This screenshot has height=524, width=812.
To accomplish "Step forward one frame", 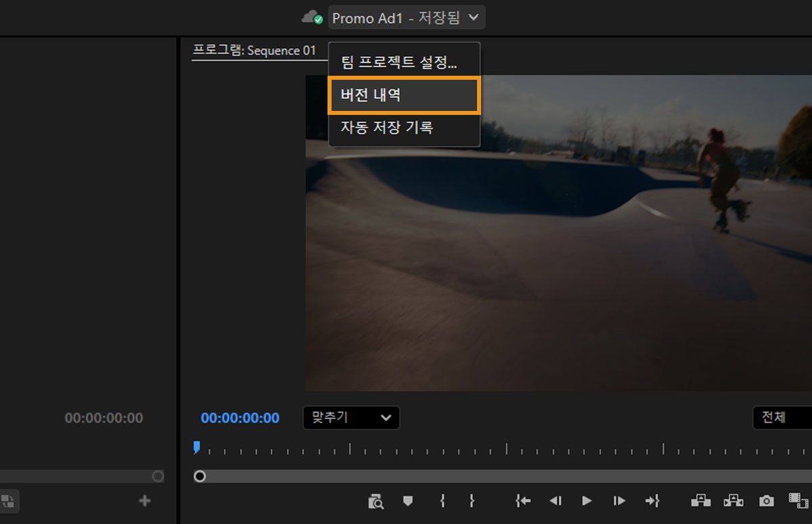I will coord(618,501).
